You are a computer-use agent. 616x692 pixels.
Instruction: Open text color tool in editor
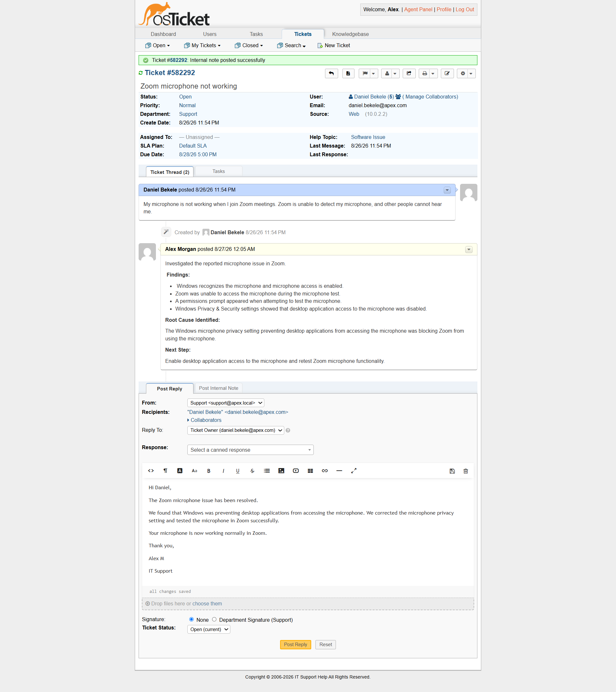click(x=180, y=471)
